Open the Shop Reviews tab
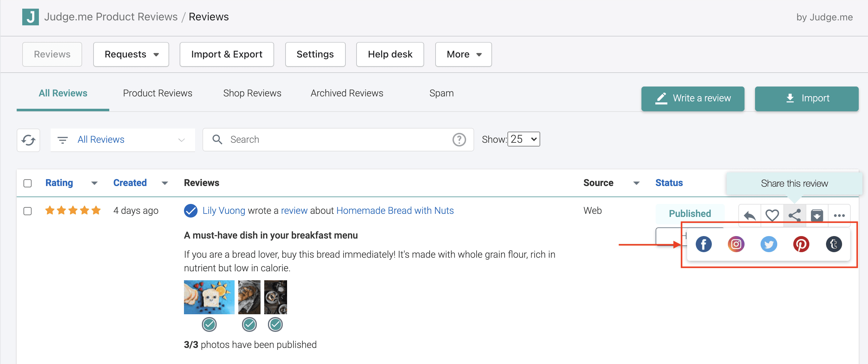The width and height of the screenshot is (868, 364). (252, 93)
